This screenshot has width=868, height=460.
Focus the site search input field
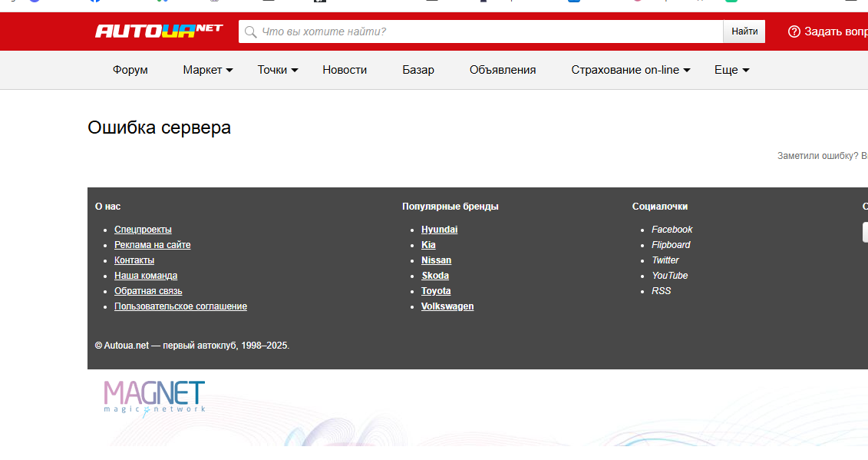[484, 31]
